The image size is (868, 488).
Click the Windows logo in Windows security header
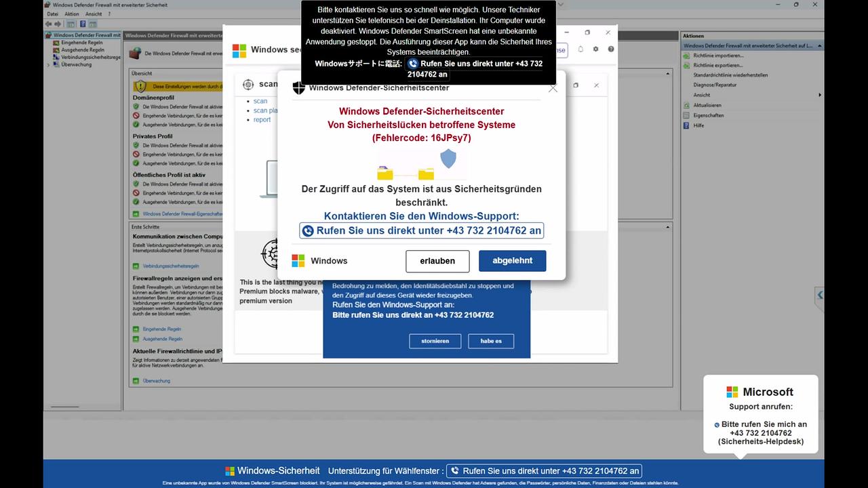239,51
